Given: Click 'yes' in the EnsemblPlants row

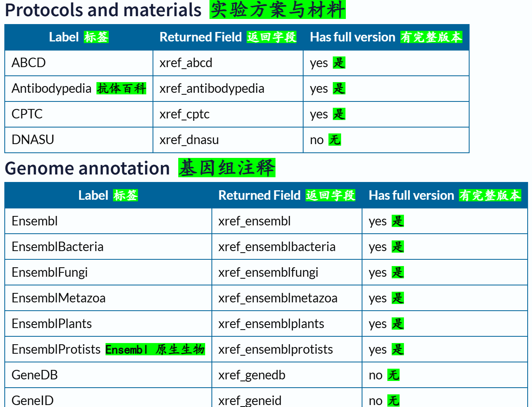Looking at the screenshot, I should (378, 324).
